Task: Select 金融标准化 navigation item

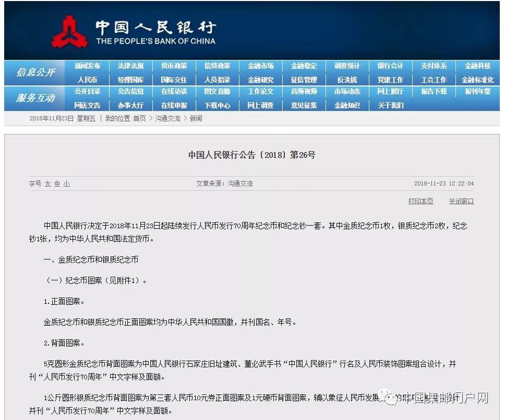Action: (477, 80)
